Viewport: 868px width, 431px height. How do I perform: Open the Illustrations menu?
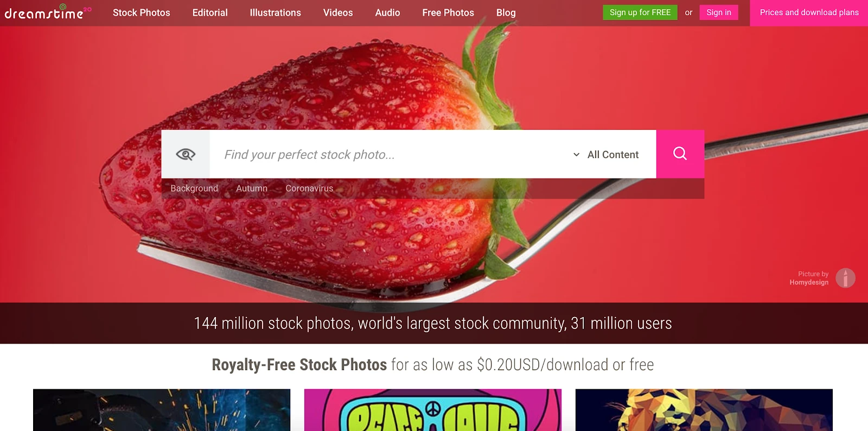(275, 12)
